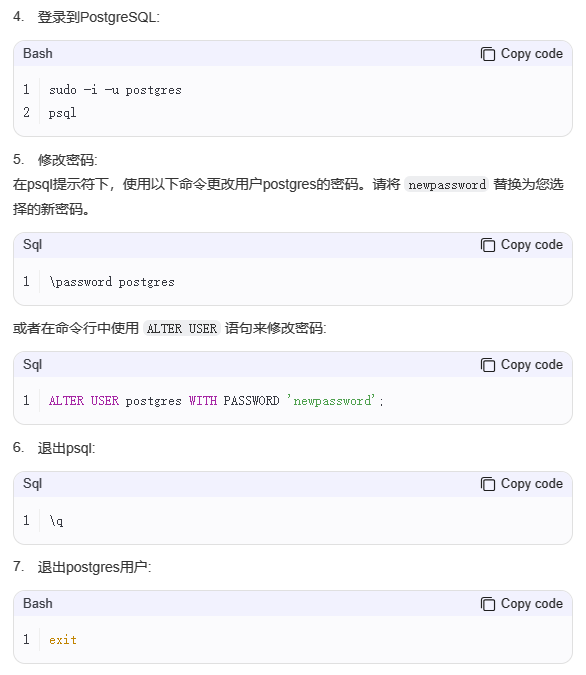586x675 pixels.
Task: Click the ALTER keyword in the code block
Action: 66,401
